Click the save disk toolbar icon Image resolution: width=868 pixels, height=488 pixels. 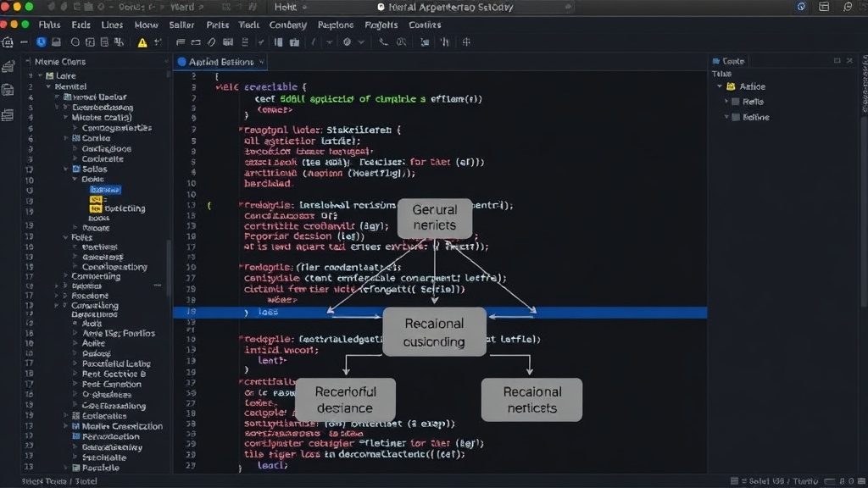[56, 42]
